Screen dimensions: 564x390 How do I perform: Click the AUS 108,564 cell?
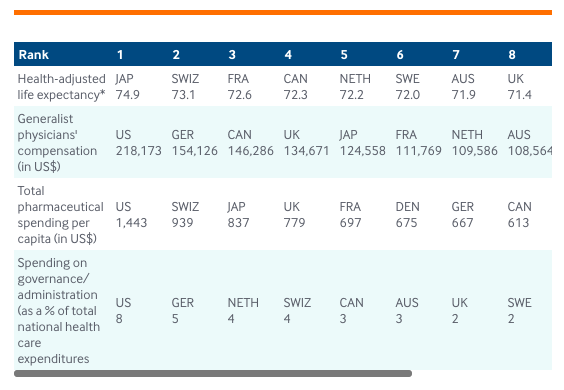pyautogui.click(x=529, y=142)
